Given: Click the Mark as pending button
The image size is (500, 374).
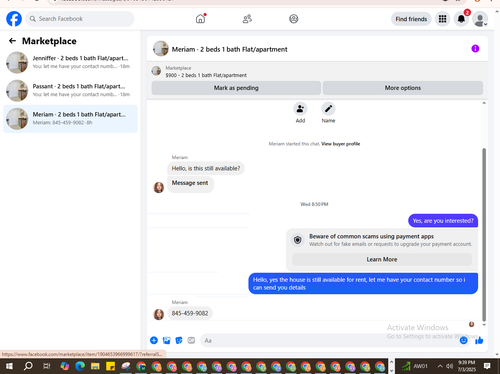Looking at the screenshot, I should click(236, 88).
